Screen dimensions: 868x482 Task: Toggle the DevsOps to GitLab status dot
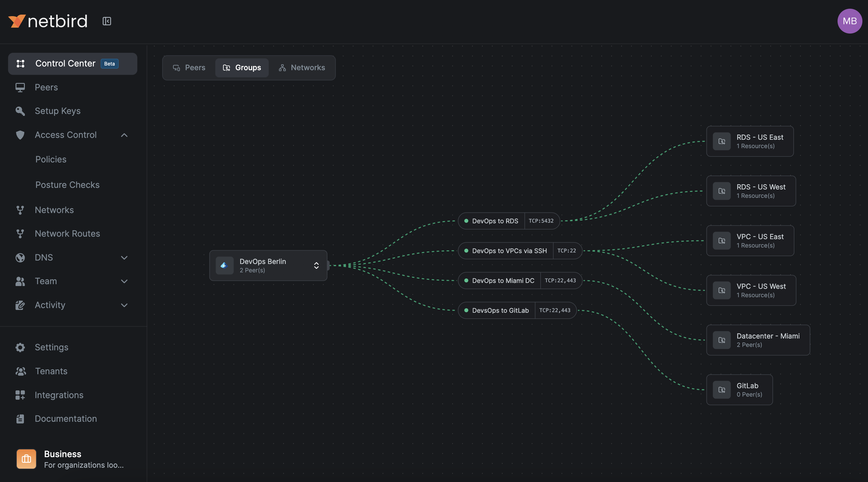point(466,310)
